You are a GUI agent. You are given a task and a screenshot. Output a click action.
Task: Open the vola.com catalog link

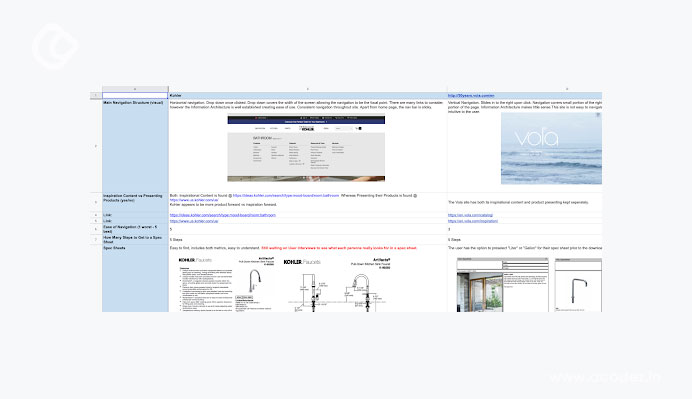coord(470,215)
